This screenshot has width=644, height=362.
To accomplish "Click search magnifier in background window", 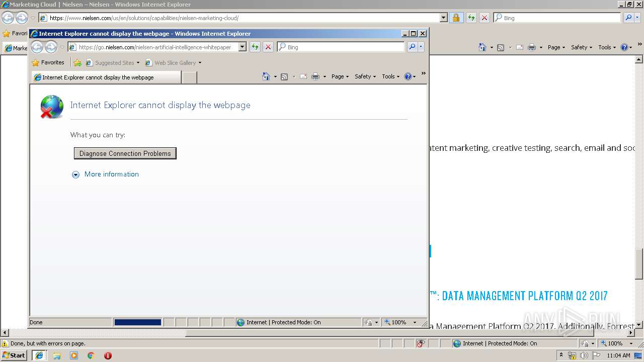I will click(x=628, y=18).
